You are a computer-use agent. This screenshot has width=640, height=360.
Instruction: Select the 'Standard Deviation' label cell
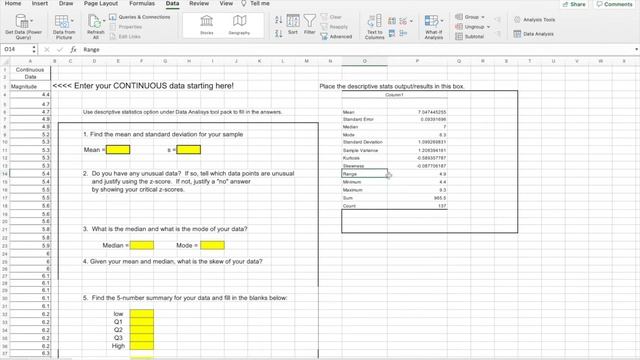(364, 142)
